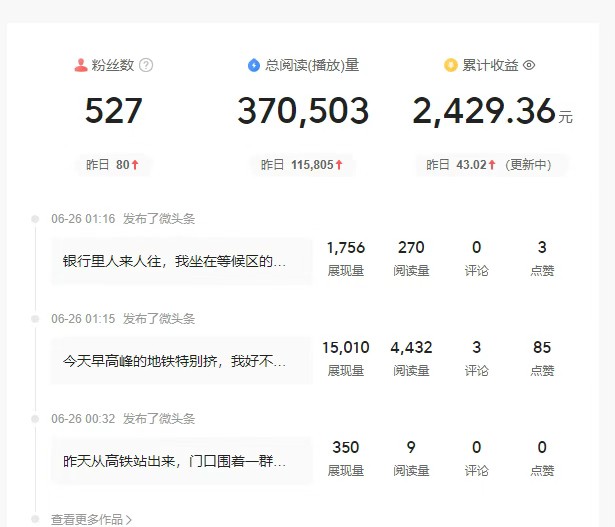Click the 527 follower count
The height and width of the screenshot is (527, 615).
pos(113,111)
